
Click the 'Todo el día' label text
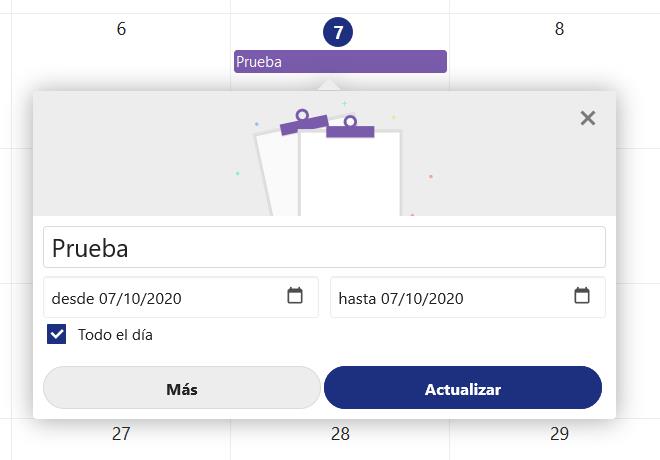point(115,335)
